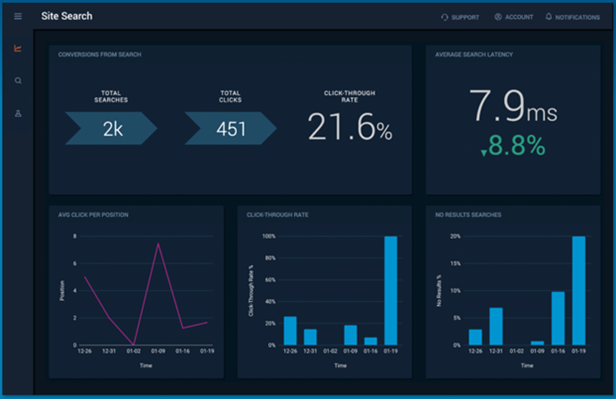Viewport: 616px width, 399px height.
Task: Click the Account user icon
Action: pos(498,17)
